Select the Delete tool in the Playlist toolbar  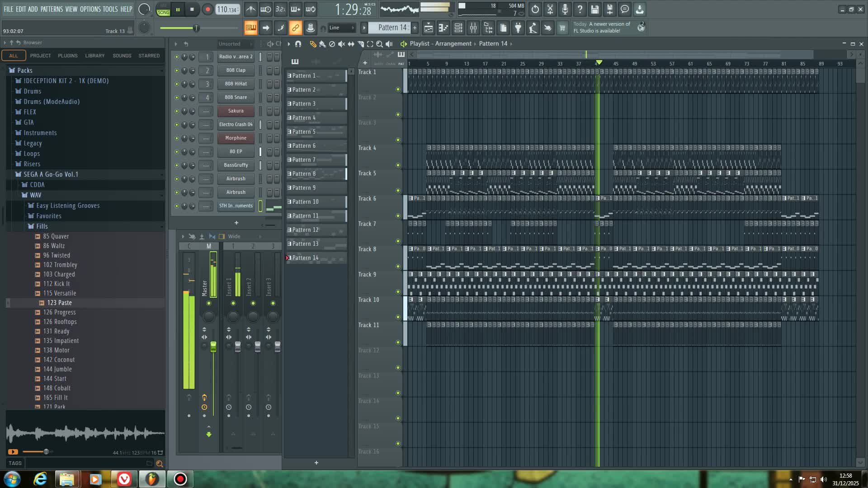click(332, 44)
